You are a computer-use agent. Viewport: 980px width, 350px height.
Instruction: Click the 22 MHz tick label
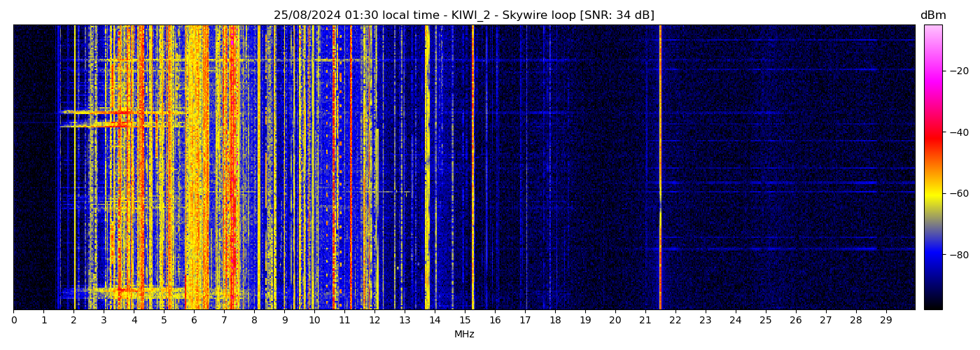675,321
